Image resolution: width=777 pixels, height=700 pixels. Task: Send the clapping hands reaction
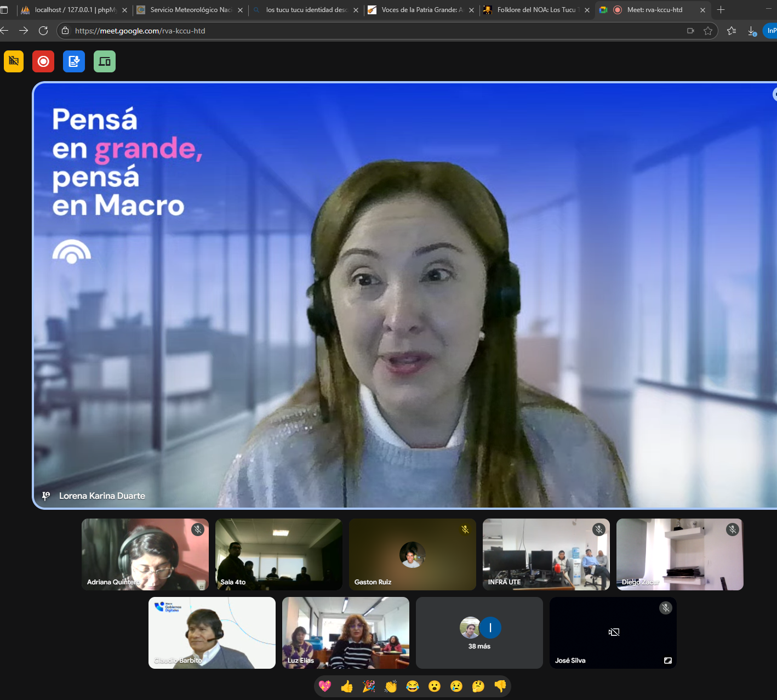click(x=391, y=686)
